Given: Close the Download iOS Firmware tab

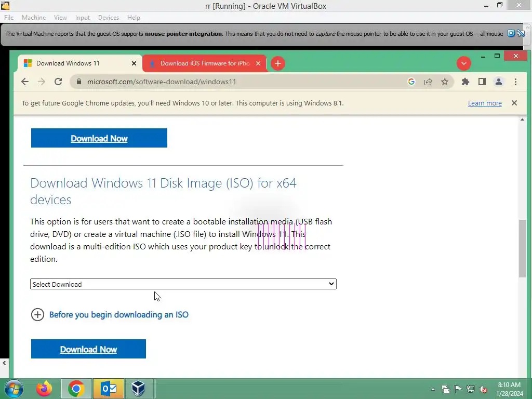Looking at the screenshot, I should [x=258, y=63].
